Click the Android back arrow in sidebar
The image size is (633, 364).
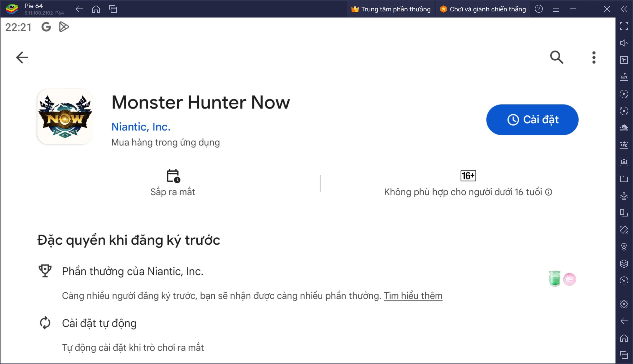(624, 321)
